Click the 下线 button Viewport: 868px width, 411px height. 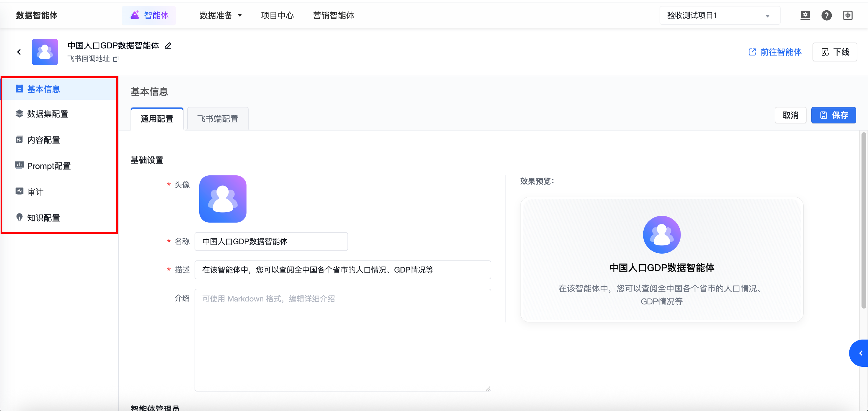point(834,52)
